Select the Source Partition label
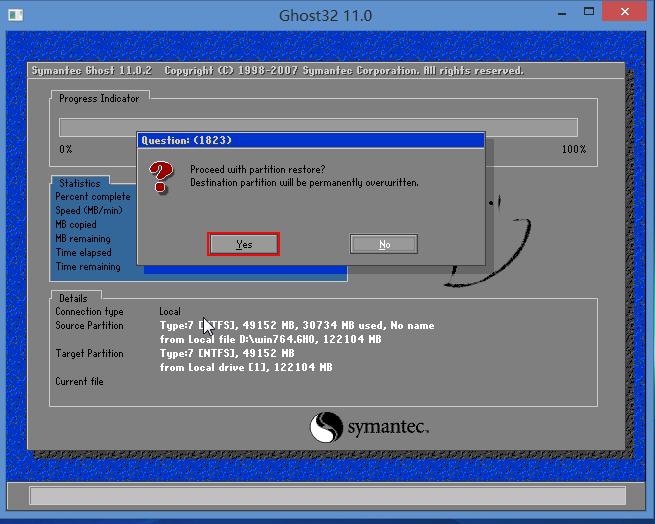Viewport: 655px width, 524px height. [90, 325]
